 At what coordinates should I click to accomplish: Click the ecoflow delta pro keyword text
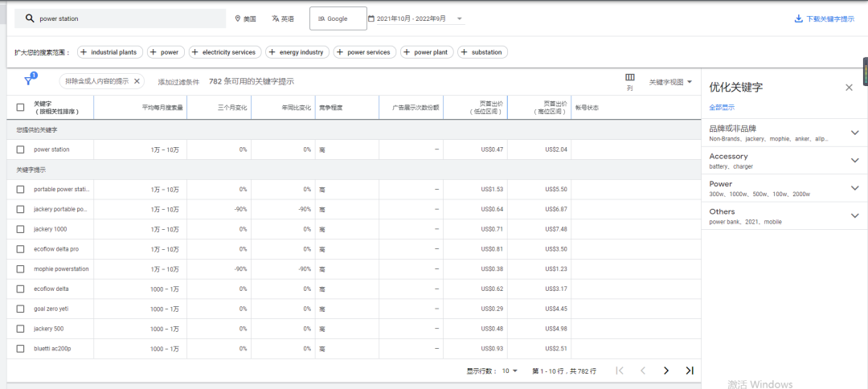pyautogui.click(x=56, y=249)
